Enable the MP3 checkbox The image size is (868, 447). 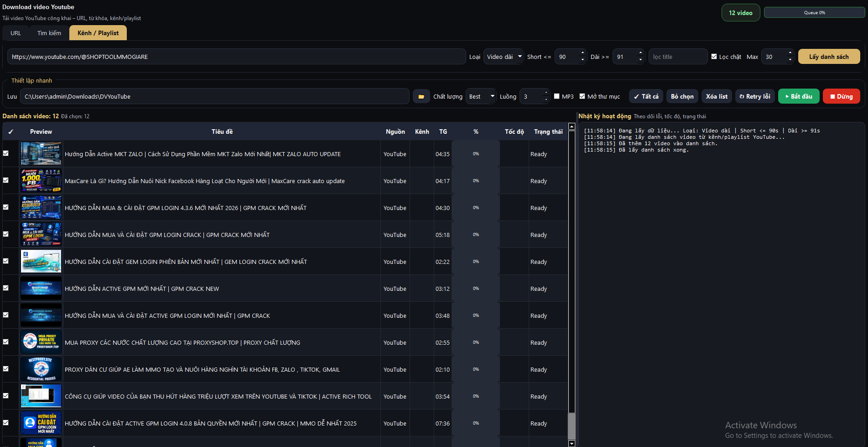tap(557, 96)
